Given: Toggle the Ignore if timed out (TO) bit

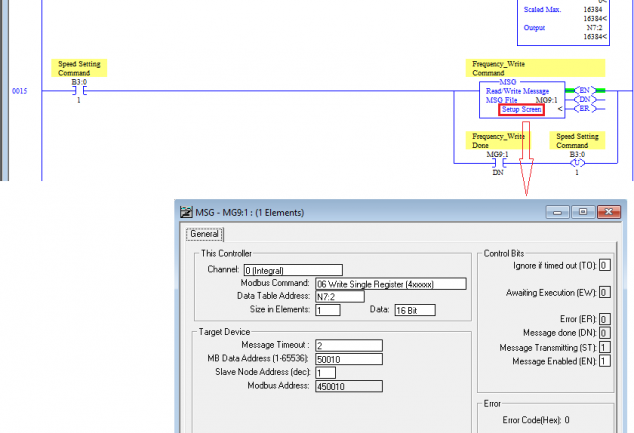Looking at the screenshot, I should 604,265.
